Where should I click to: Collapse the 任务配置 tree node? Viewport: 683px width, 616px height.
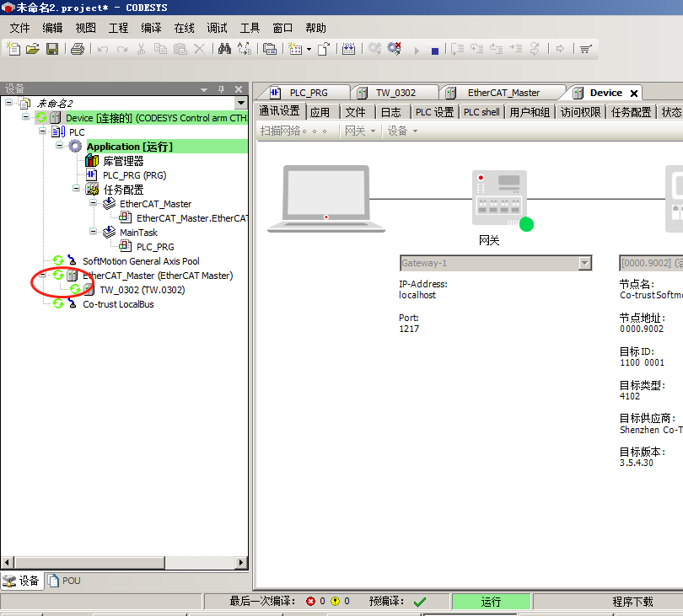(76, 189)
